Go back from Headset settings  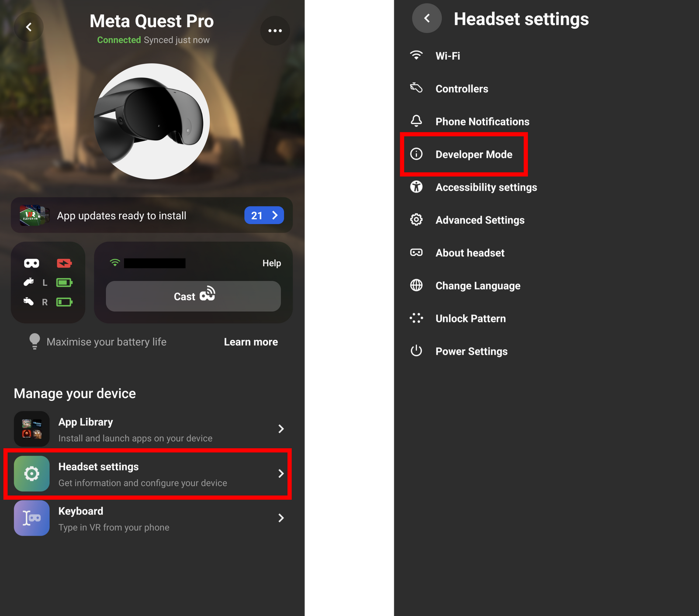(427, 18)
